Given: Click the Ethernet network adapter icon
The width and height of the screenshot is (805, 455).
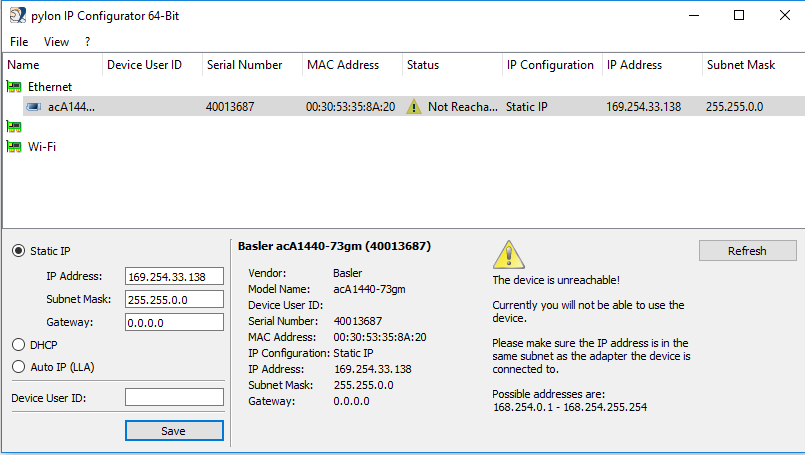Looking at the screenshot, I should (x=14, y=86).
